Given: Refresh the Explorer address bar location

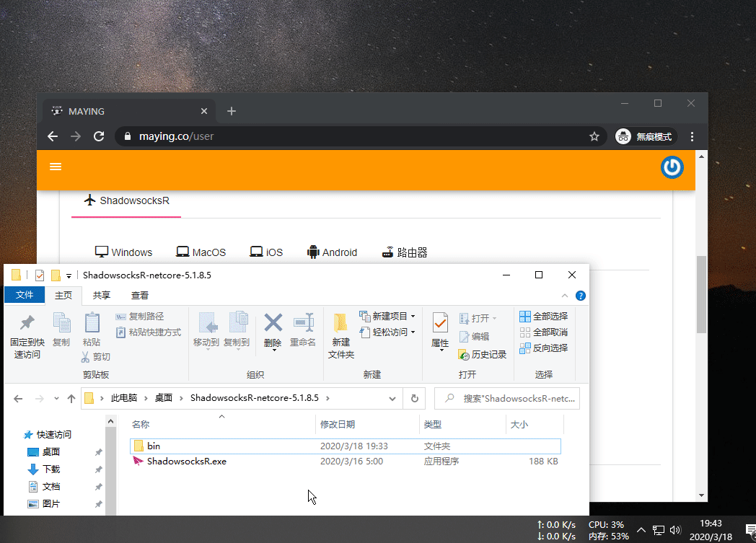Looking at the screenshot, I should [x=415, y=399].
